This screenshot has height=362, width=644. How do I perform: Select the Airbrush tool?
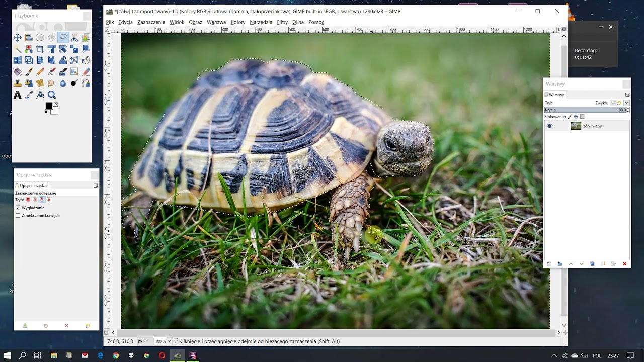pos(52,72)
